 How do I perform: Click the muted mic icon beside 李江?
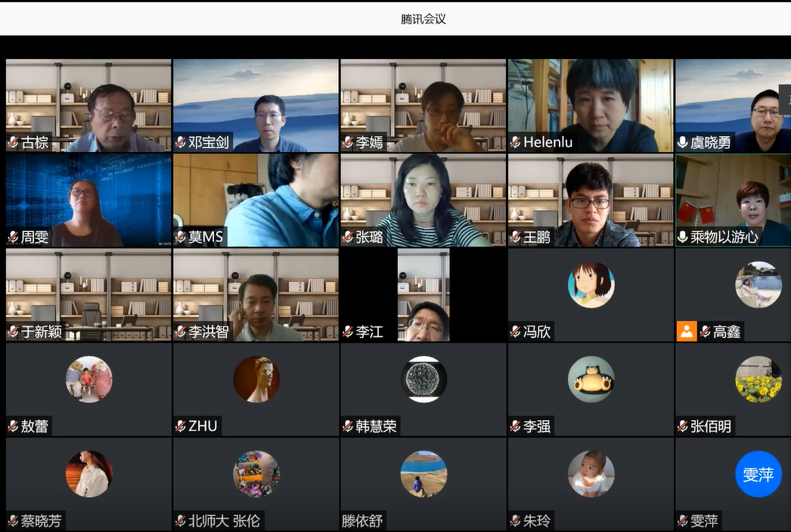pos(348,332)
